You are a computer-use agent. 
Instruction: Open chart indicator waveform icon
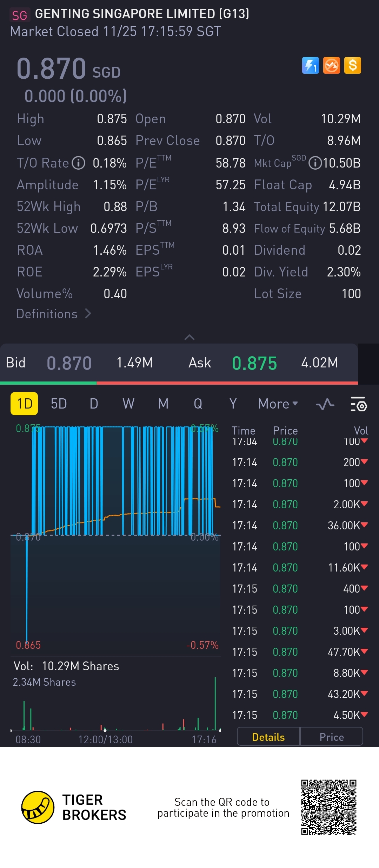(325, 404)
